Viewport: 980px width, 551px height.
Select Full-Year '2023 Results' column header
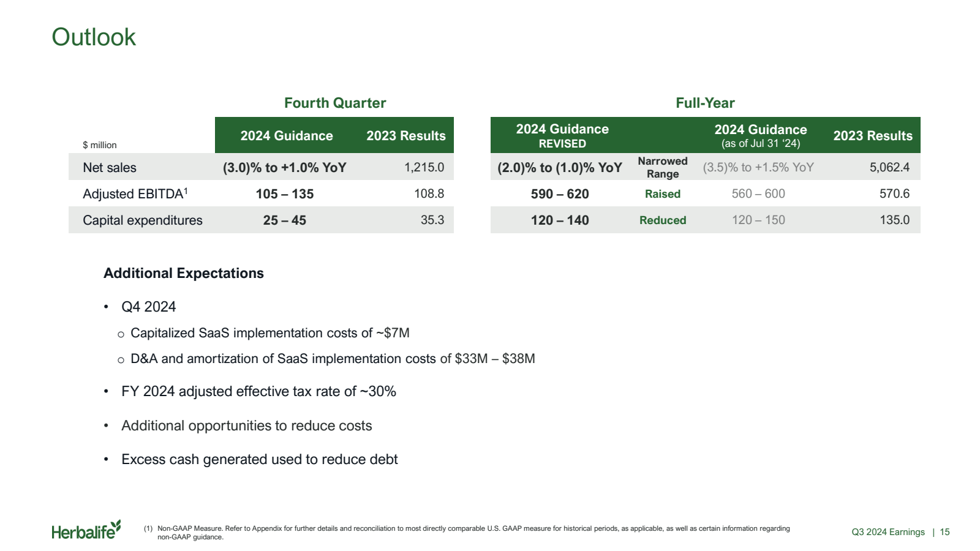[x=873, y=136]
